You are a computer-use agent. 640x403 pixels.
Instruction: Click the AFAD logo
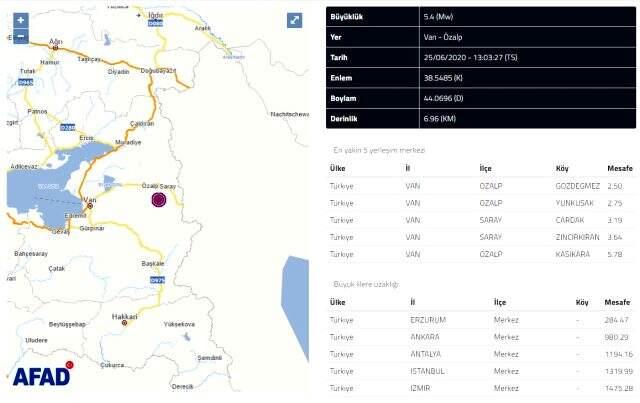click(x=42, y=377)
